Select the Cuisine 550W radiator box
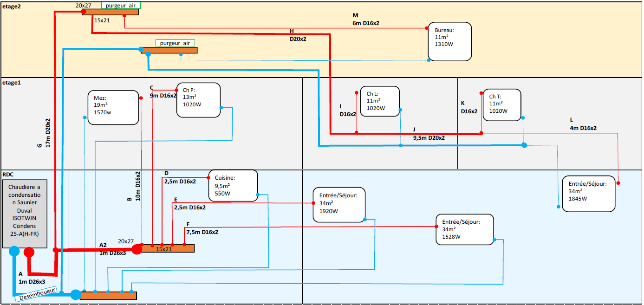Screen dimensions: 644x305 pos(233,185)
